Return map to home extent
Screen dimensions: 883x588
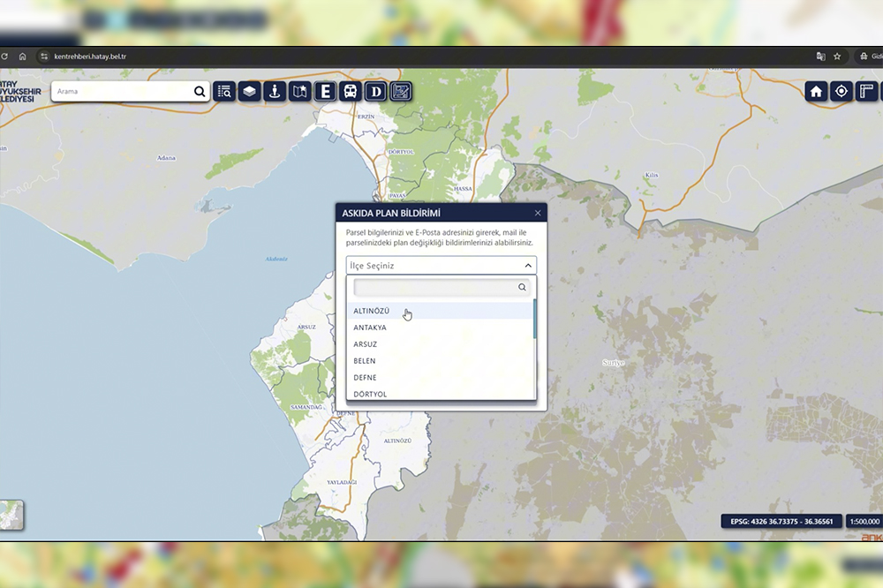coord(816,91)
